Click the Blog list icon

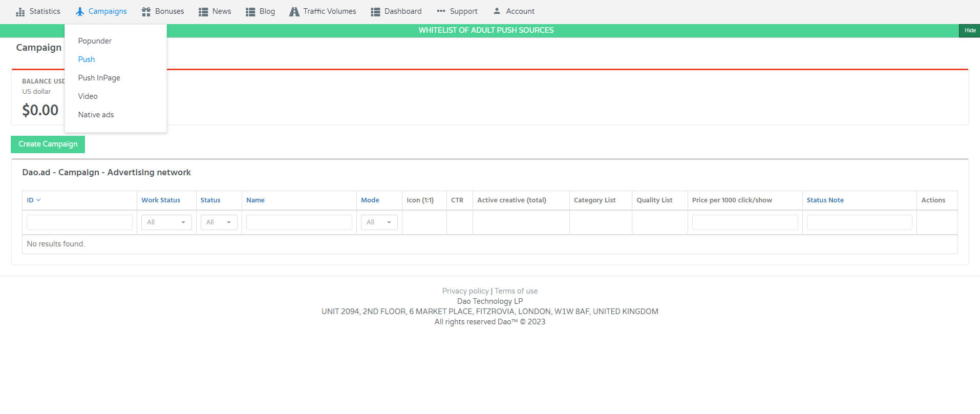250,12
